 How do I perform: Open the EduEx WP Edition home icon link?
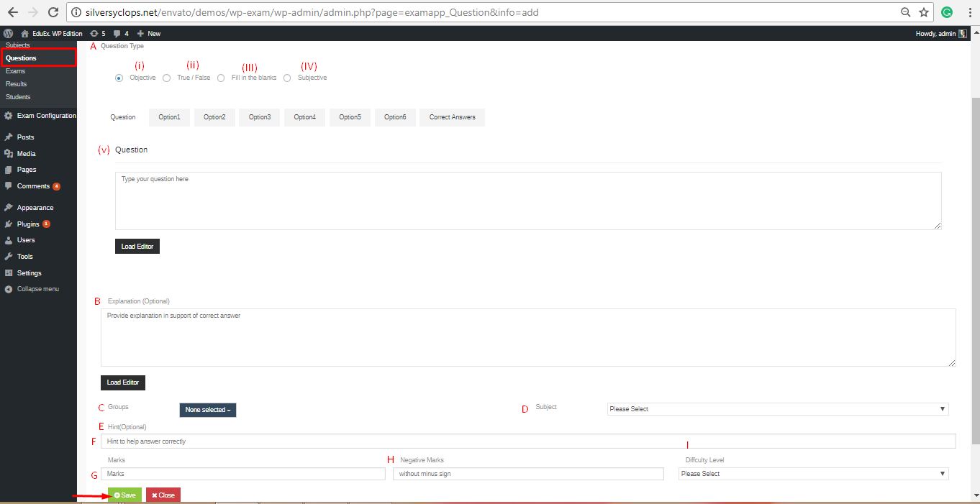tap(51, 33)
